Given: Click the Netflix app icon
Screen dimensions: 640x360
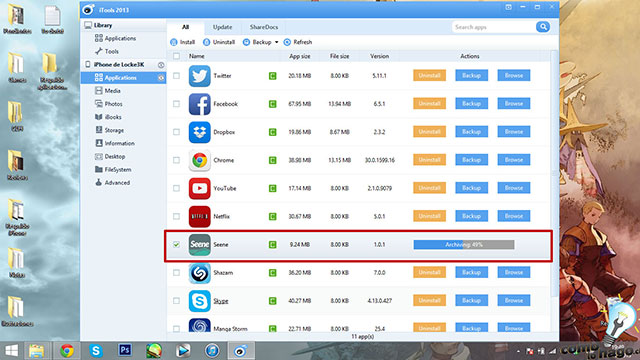Looking at the screenshot, I should point(199,217).
